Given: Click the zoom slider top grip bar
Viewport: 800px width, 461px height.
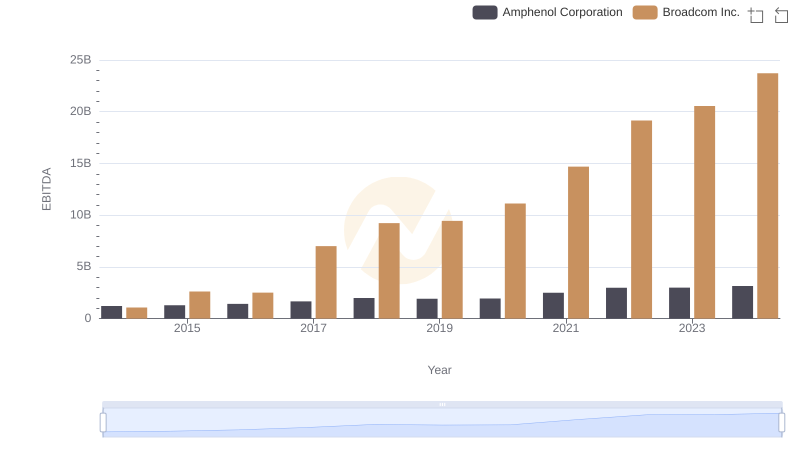Looking at the screenshot, I should pyautogui.click(x=442, y=404).
